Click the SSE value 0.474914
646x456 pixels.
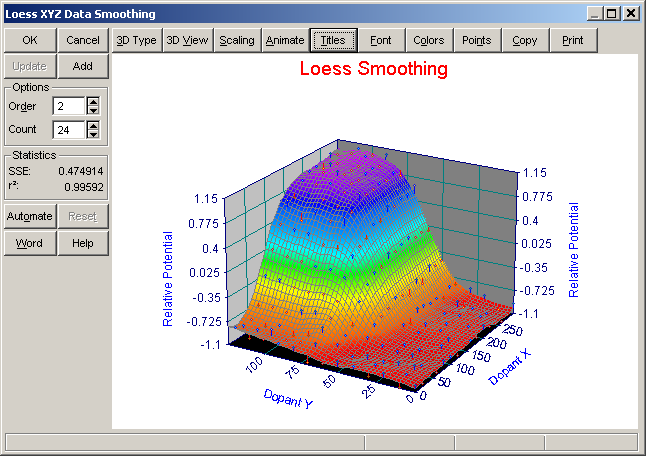[x=81, y=171]
